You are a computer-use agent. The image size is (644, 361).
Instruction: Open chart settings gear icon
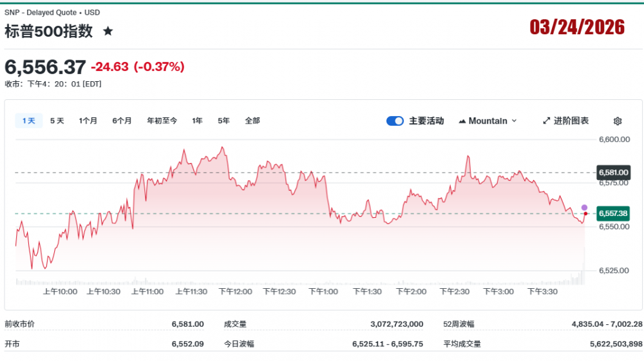[x=618, y=121]
